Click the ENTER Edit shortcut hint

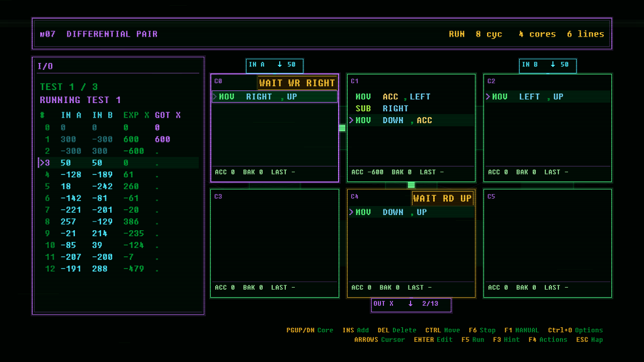click(433, 340)
